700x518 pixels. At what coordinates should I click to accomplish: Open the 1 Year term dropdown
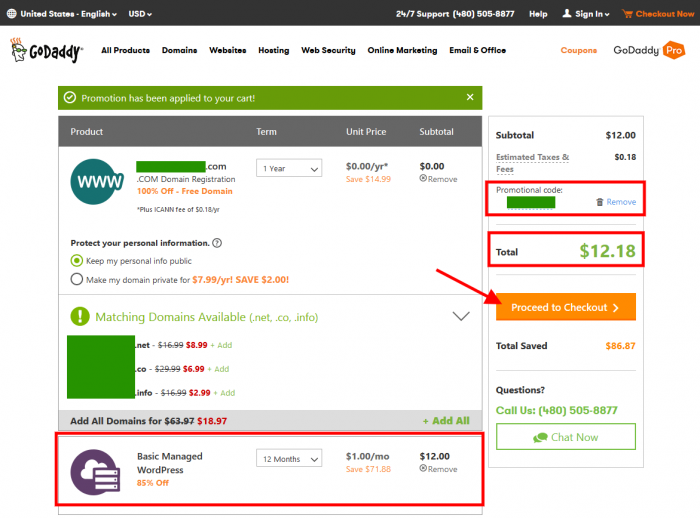(x=289, y=168)
